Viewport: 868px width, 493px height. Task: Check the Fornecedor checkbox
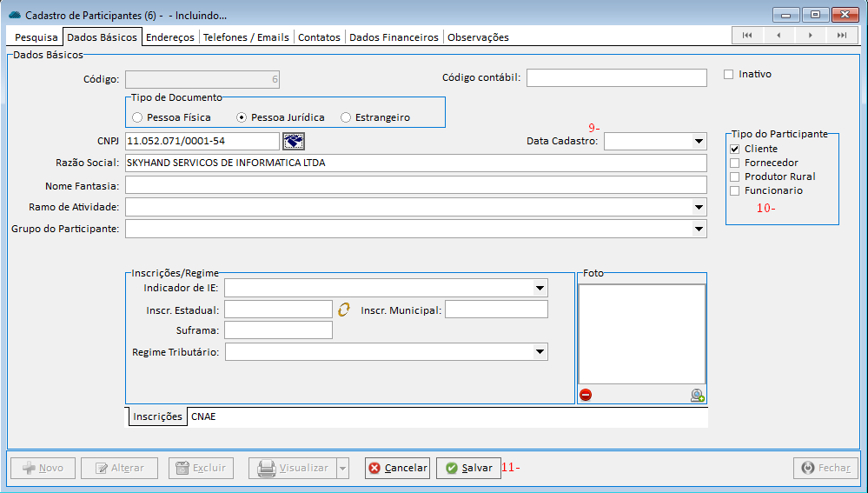[735, 163]
